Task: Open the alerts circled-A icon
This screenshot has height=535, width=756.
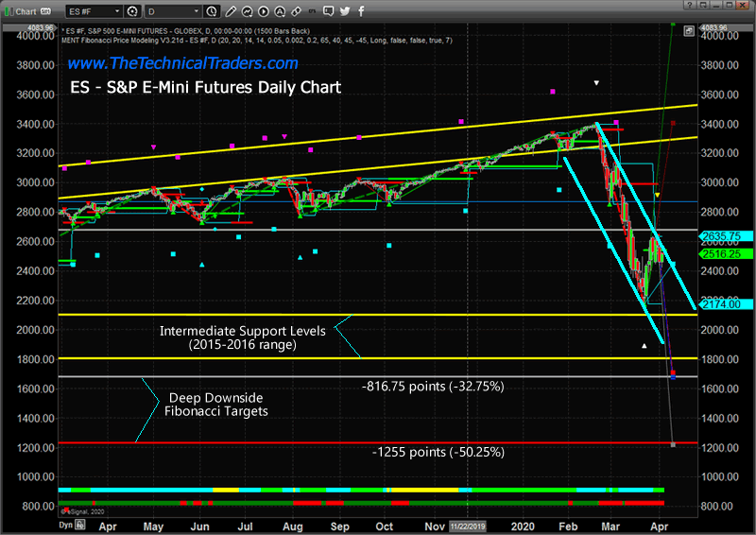Action: click(x=280, y=11)
